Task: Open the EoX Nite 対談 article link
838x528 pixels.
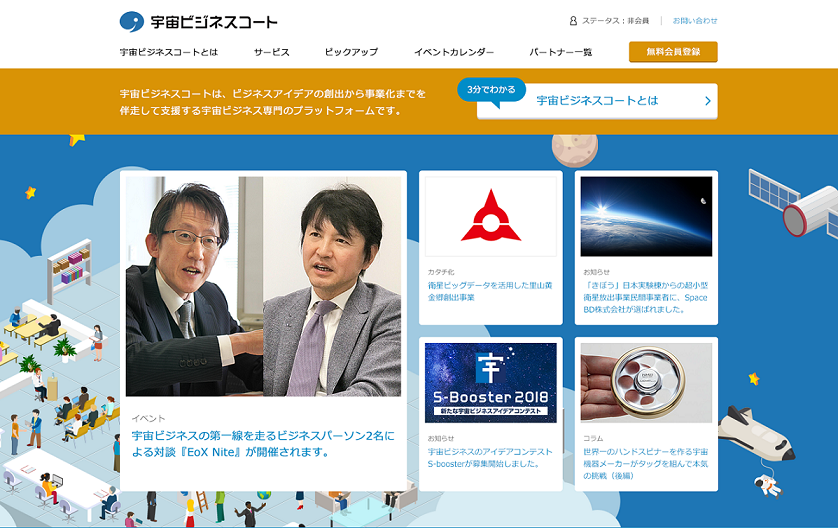Action: 263,444
